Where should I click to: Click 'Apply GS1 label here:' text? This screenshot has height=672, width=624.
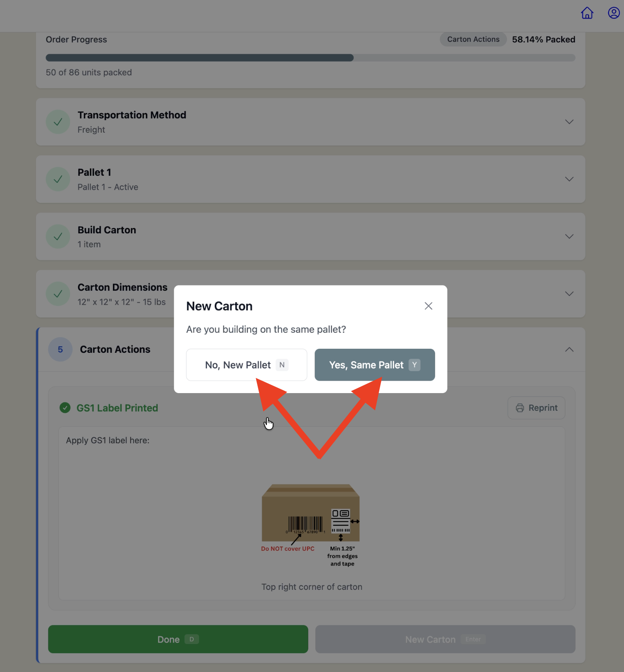[108, 440]
